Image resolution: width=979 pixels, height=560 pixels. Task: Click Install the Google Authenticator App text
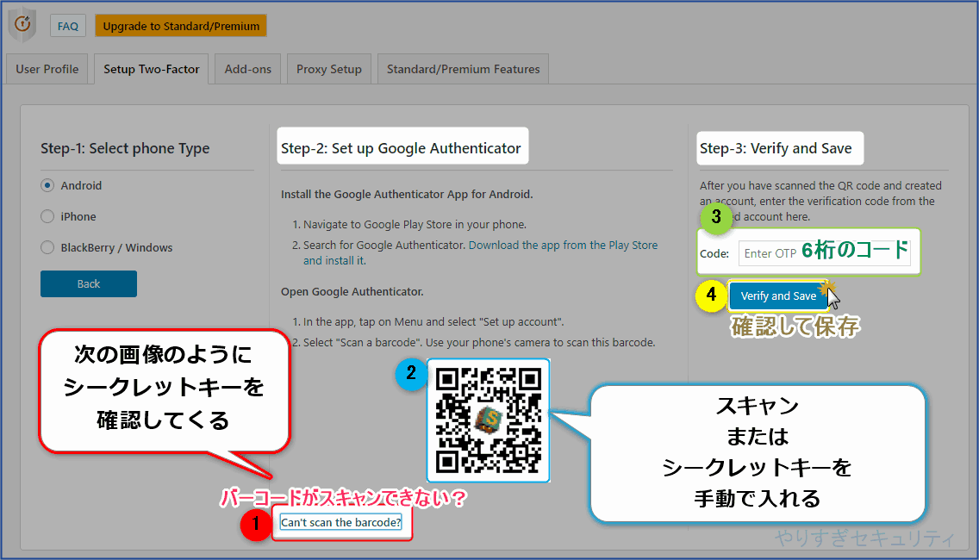407,194
